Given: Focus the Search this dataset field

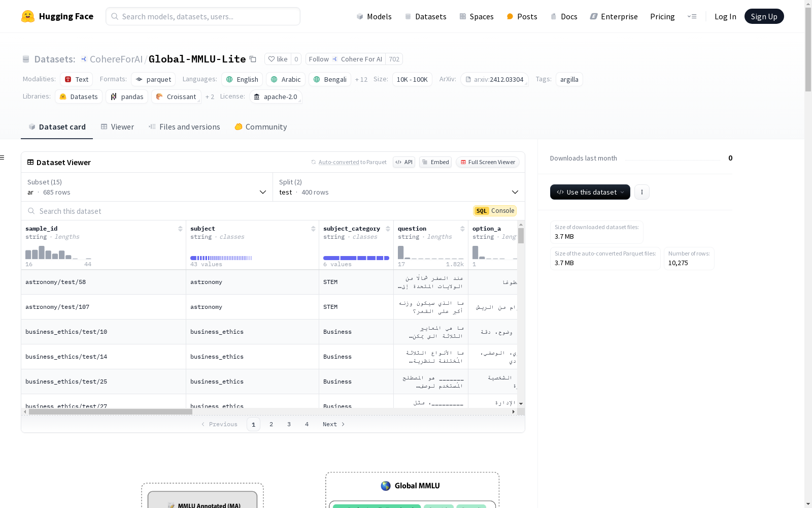Looking at the screenshot, I should pos(246,211).
